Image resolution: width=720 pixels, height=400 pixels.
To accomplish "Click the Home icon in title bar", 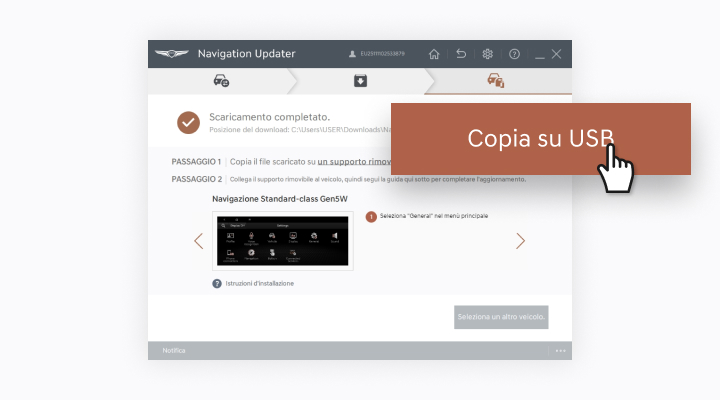I will [x=434, y=54].
